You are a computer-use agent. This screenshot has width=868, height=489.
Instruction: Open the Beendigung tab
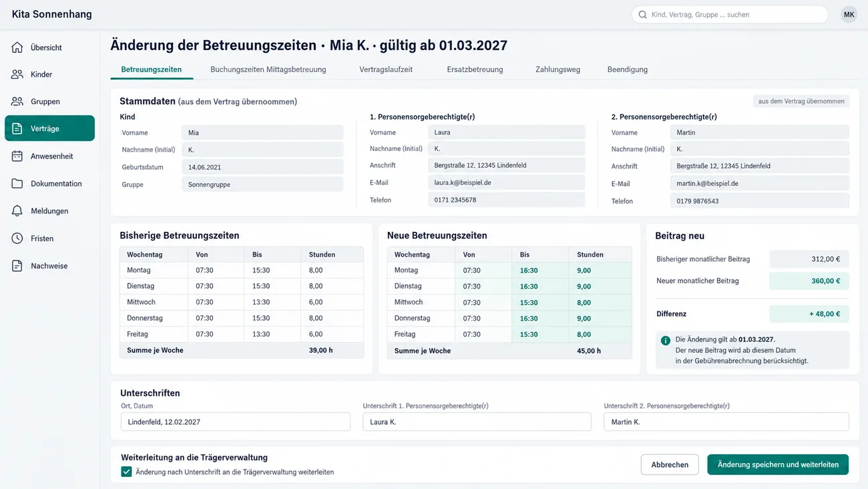click(628, 69)
